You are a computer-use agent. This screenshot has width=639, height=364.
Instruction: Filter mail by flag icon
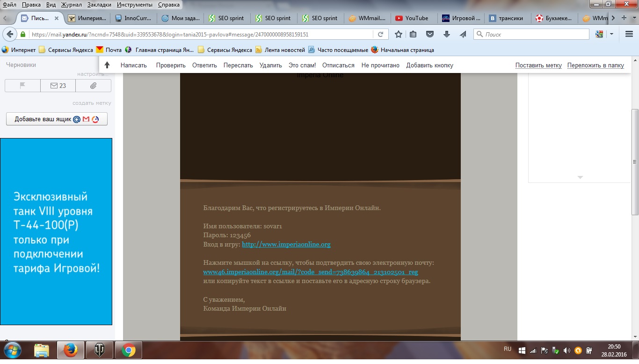coord(22,86)
